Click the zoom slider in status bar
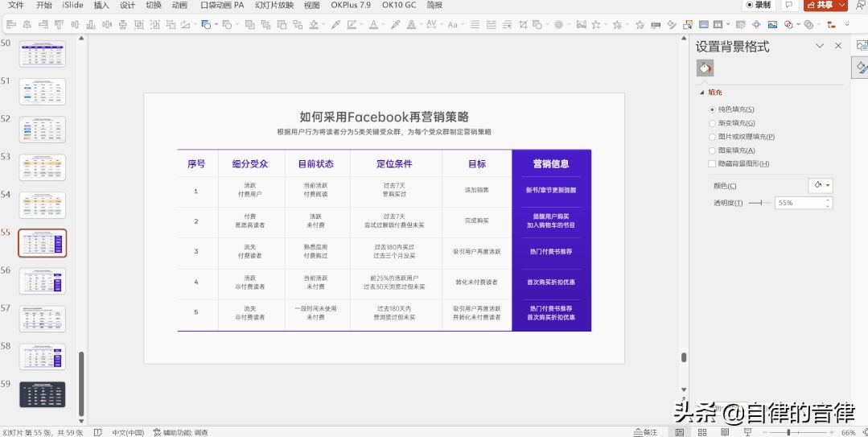Screen dimensions: 868x437 pyautogui.click(x=798, y=432)
